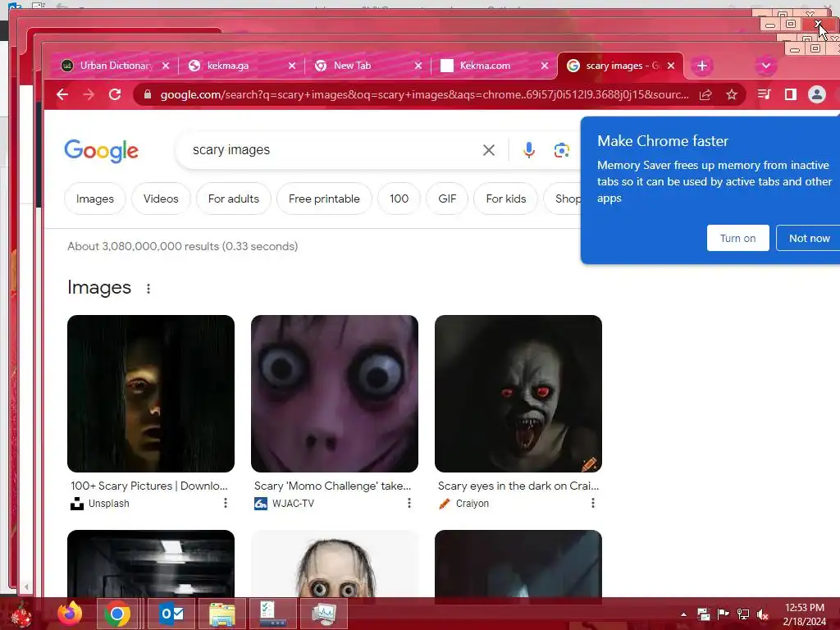This screenshot has height=630, width=840.
Task: Select the GIF filter chip
Action: pos(447,199)
